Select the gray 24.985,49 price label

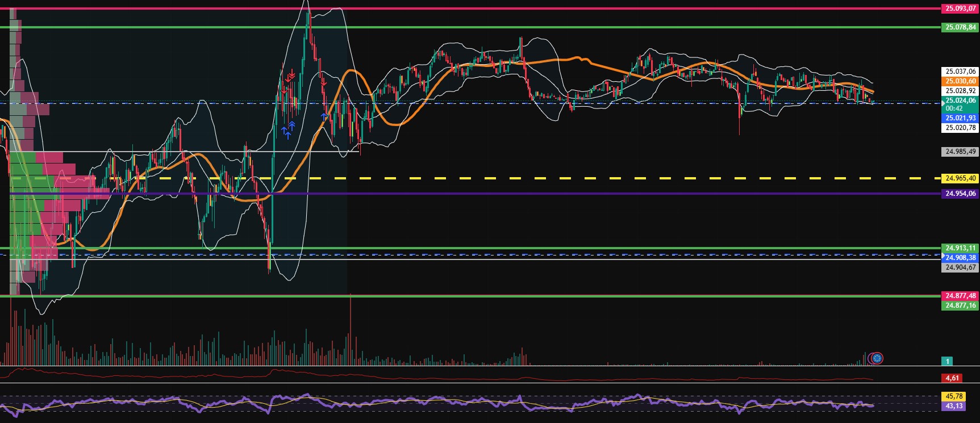coord(960,152)
